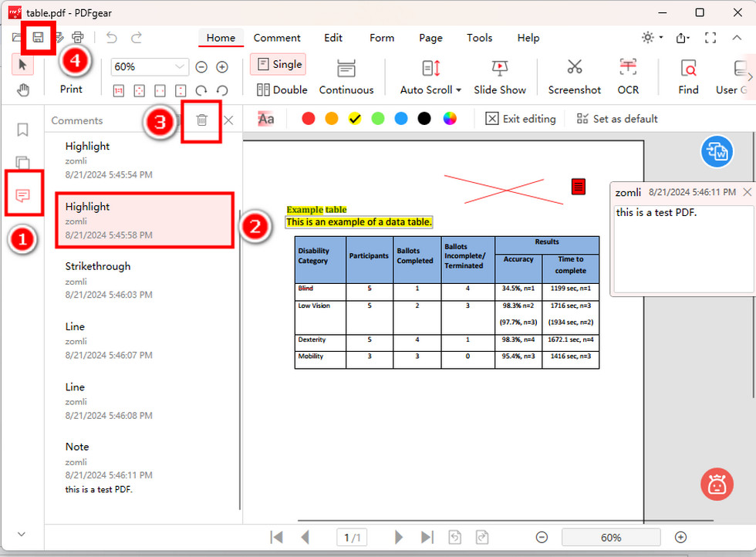
Task: Collapse the ribbon with the chevron arrow
Action: [737, 37]
